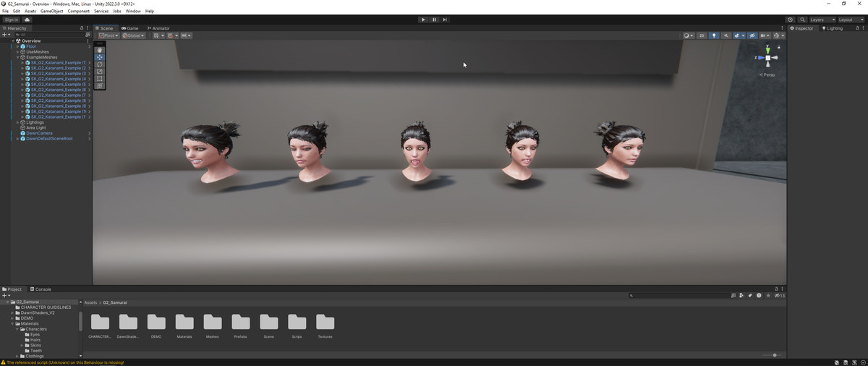
Task: Click the Sign in button
Action: pos(12,20)
